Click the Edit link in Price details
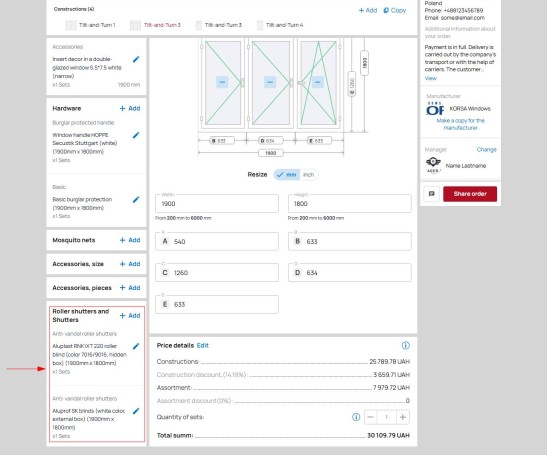The height and width of the screenshot is (455, 547). pyautogui.click(x=203, y=345)
